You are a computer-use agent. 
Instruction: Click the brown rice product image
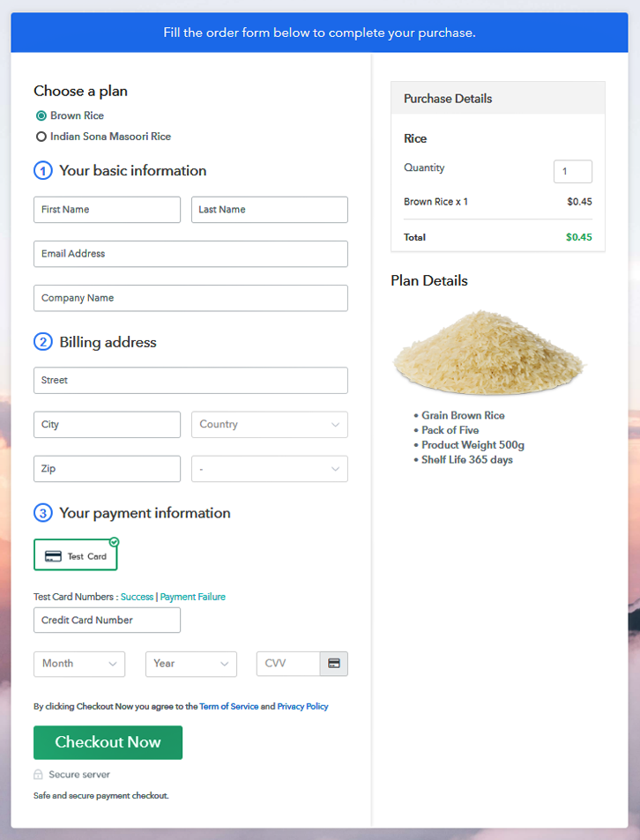[488, 353]
